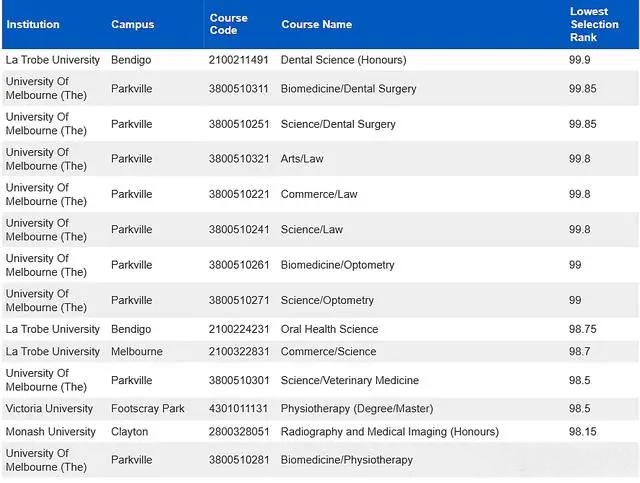
Task: Select the Biomedicine/Dental Surgery course name
Action: 349,89
